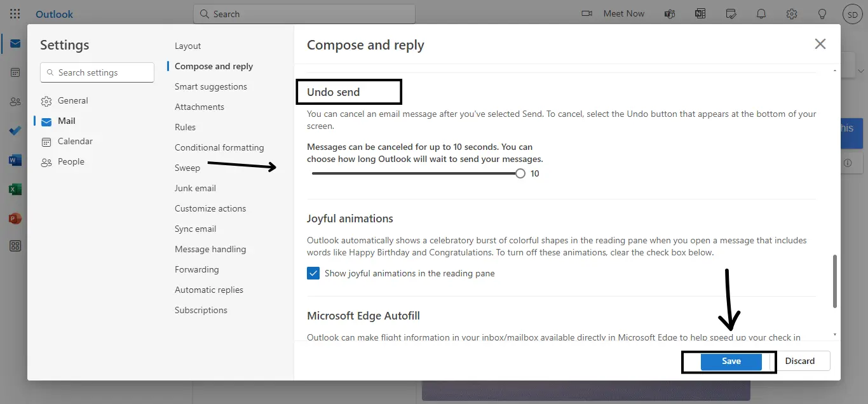This screenshot has height=404, width=868.
Task: Open tips with the lightbulb icon
Action: coord(822,14)
